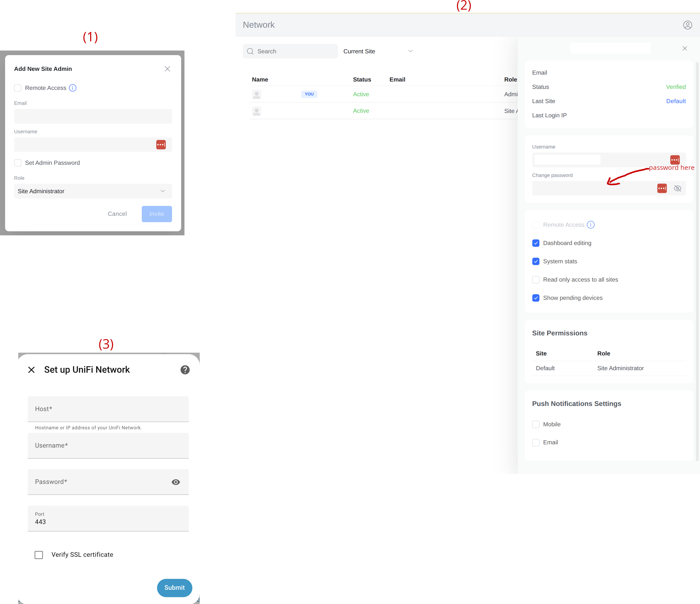Click the Remote Access info icon in dialog
The image size is (700, 604).
pos(73,88)
